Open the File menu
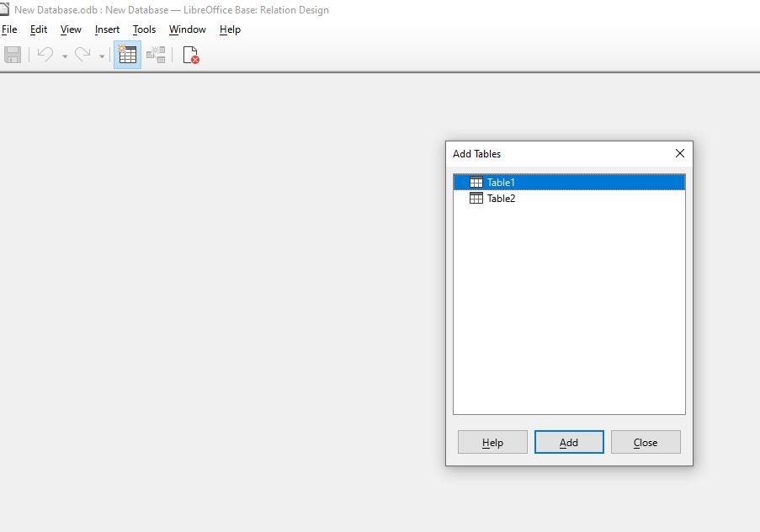This screenshot has height=532, width=760. click(x=9, y=29)
